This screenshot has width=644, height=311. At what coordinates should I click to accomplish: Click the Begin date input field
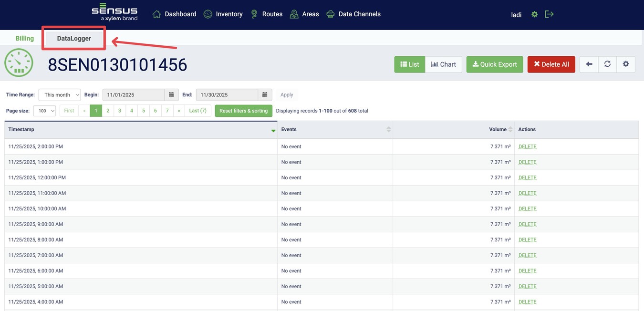[x=134, y=95]
